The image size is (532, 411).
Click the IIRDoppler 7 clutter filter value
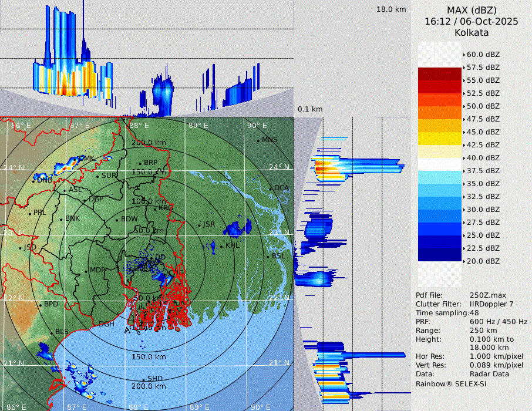(491, 304)
